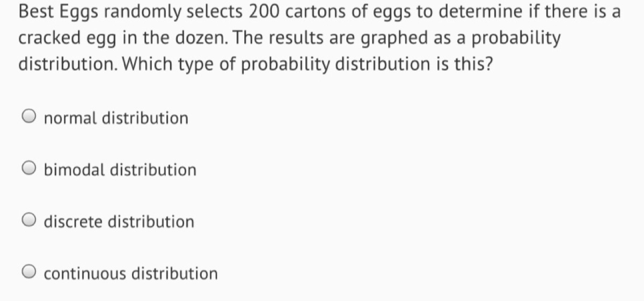The height and width of the screenshot is (301, 644).
Task: Choose the continuous distribution radio button
Action: click(x=30, y=274)
